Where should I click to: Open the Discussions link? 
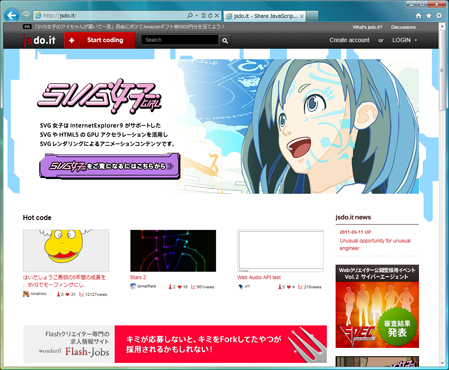click(403, 27)
